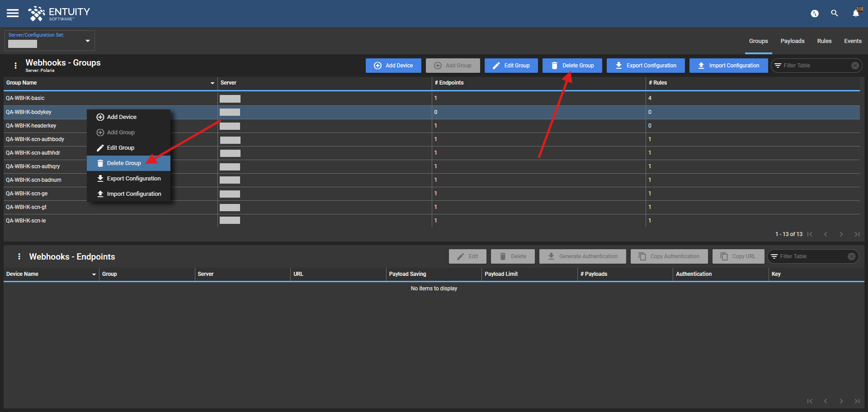Open Webhooks - Endpoints kebab menu
Screen dimensions: 868x412
tap(19, 256)
